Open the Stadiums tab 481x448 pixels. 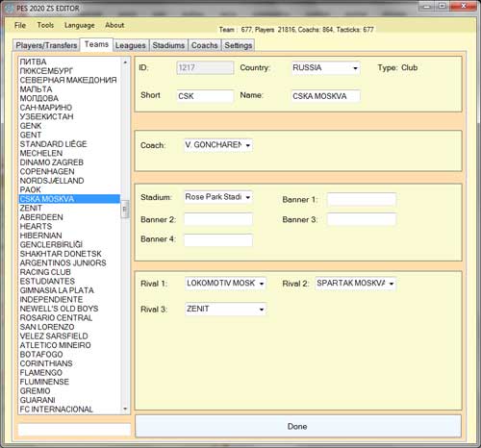tap(168, 45)
